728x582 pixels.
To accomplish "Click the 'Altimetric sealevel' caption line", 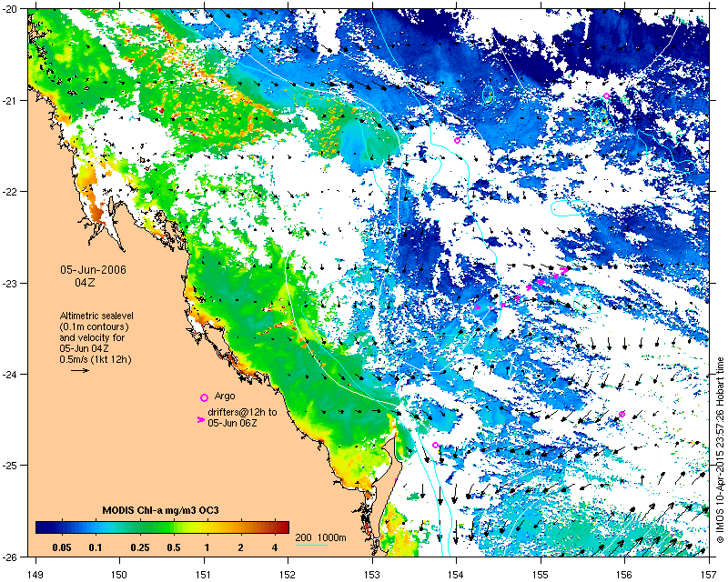I will pos(96,316).
